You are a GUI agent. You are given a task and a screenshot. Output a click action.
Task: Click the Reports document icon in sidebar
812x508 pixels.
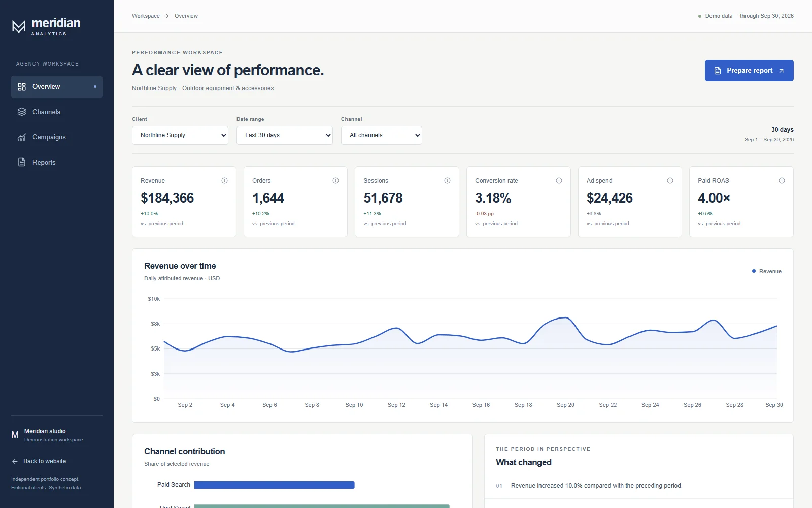pos(22,162)
